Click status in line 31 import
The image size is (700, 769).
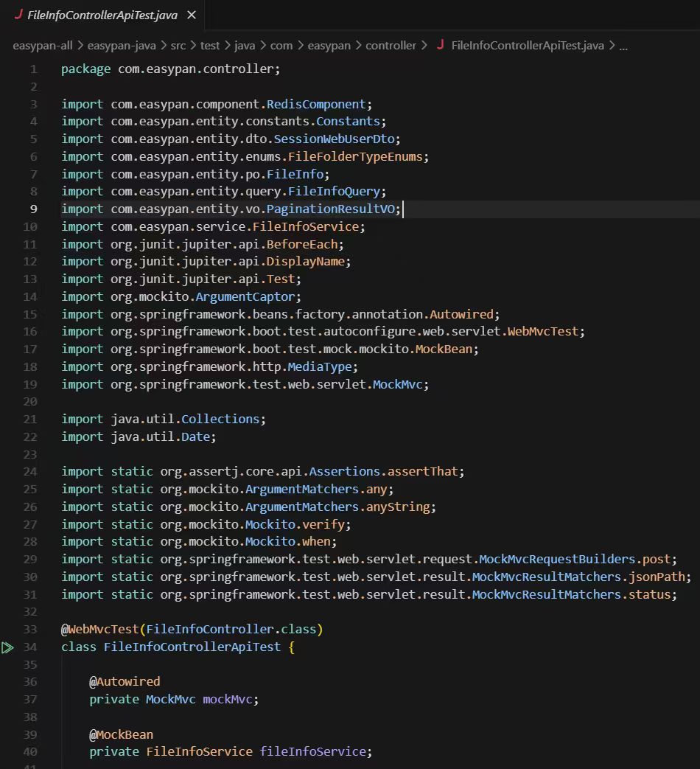click(x=649, y=595)
